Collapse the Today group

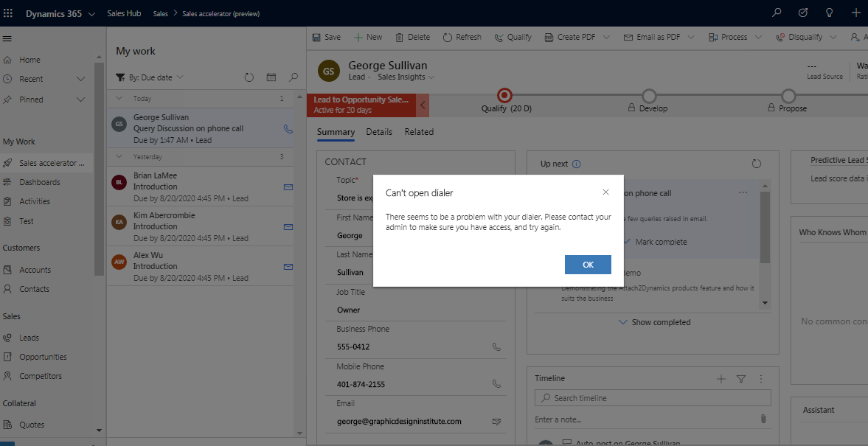pyautogui.click(x=119, y=98)
